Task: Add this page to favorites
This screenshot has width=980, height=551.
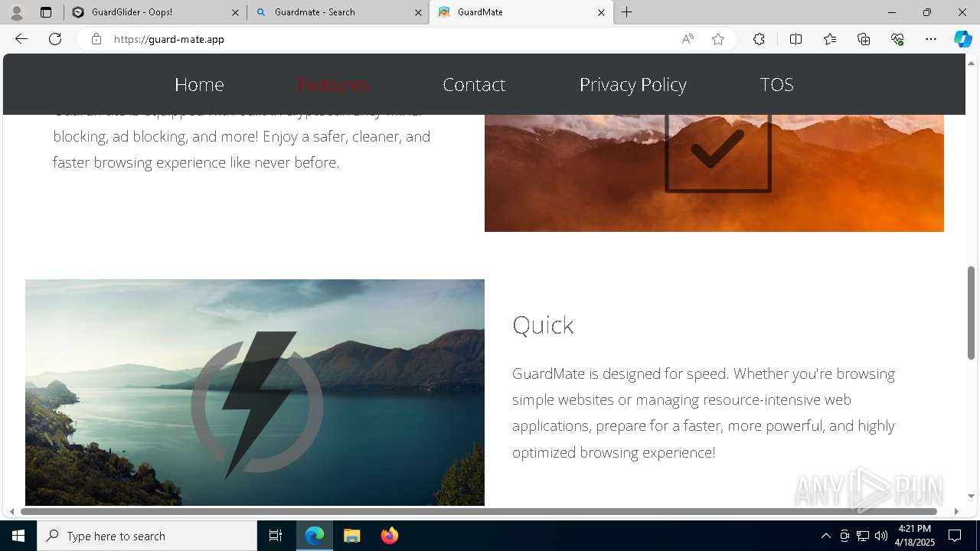Action: (x=718, y=39)
